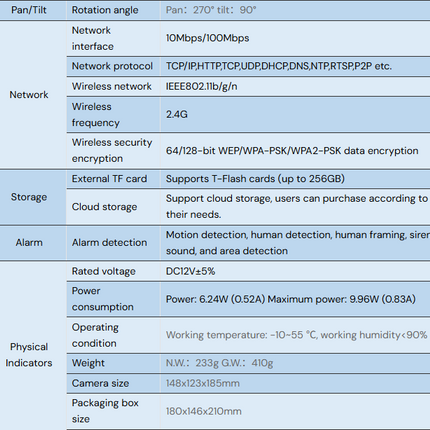This screenshot has width=430, height=430.
Task: Click the IEEE802.11b/g/n value
Action: 201,86
